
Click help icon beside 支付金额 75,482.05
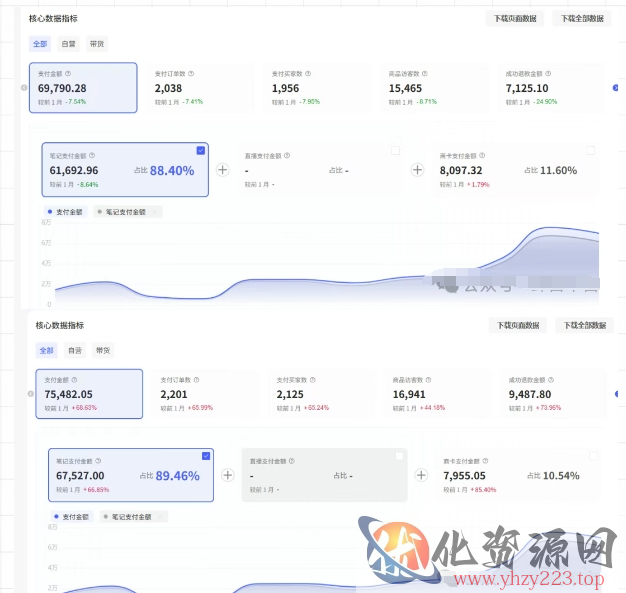pos(74,380)
